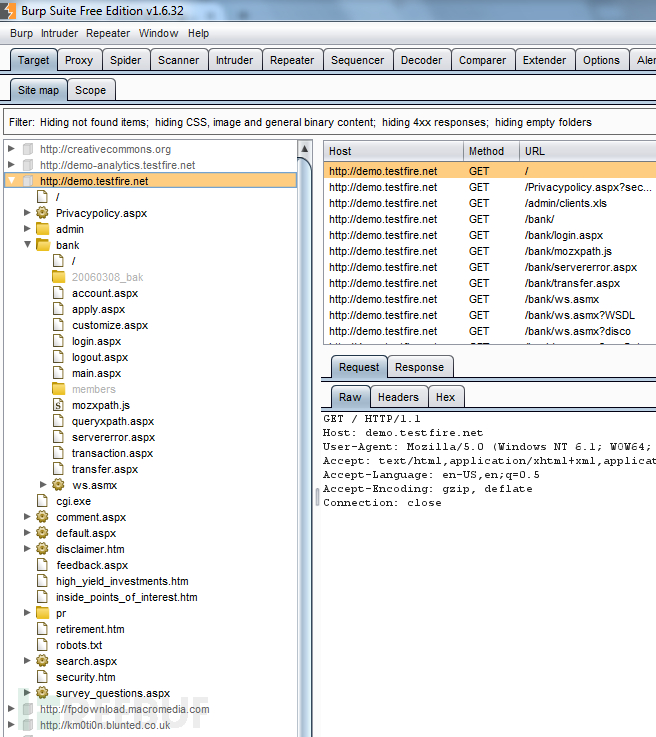Collapse the demo.testfire.net host node
Image resolution: width=656 pixels, height=737 pixels.
tap(12, 180)
